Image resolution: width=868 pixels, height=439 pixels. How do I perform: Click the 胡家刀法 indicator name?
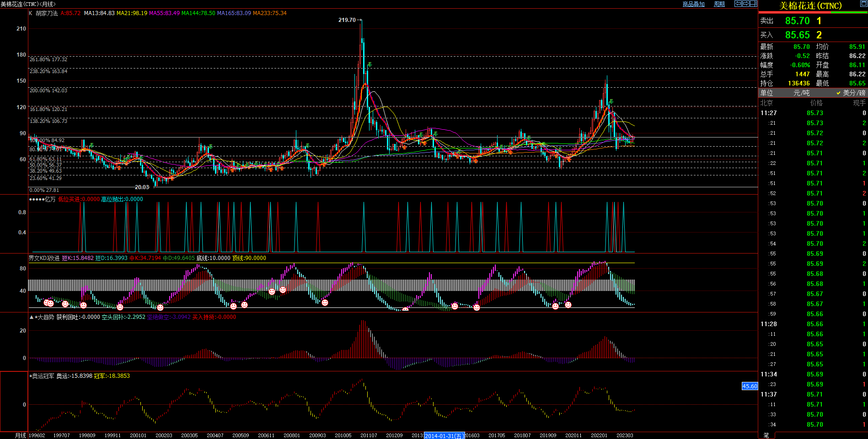(x=47, y=13)
